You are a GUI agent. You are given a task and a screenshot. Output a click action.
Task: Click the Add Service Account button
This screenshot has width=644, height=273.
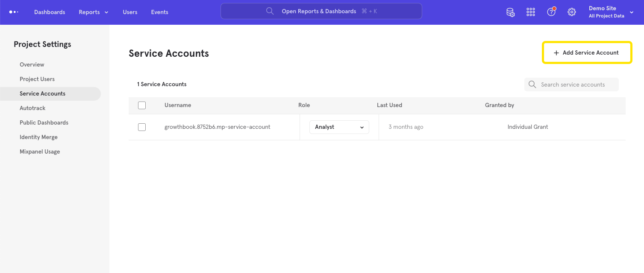586,52
